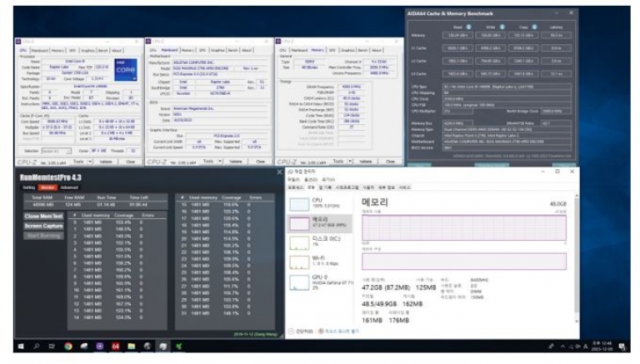Switch to RunMemtestPro Advanced tab
The image size is (640, 364).
tap(69, 187)
